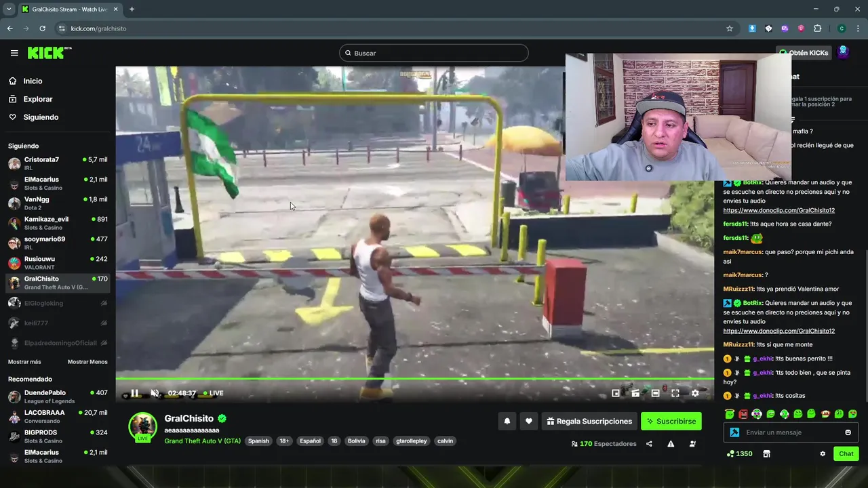Open the recommended BIGPRODS channel
This screenshot has height=488, width=868.
[58, 436]
